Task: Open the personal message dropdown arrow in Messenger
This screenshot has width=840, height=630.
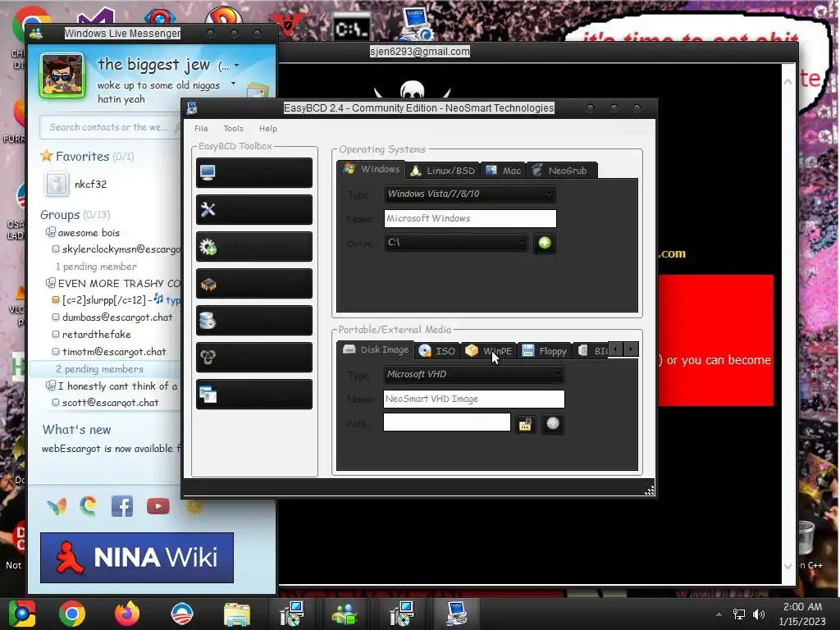Action: tap(233, 84)
